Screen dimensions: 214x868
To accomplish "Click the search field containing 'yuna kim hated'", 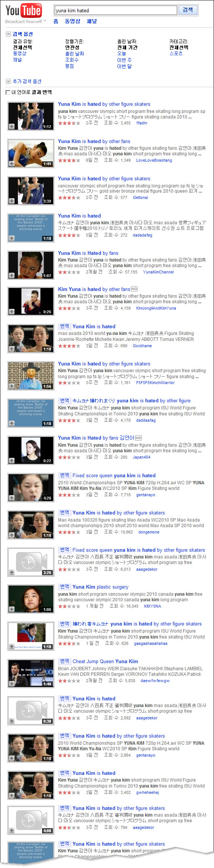I will tap(116, 10).
